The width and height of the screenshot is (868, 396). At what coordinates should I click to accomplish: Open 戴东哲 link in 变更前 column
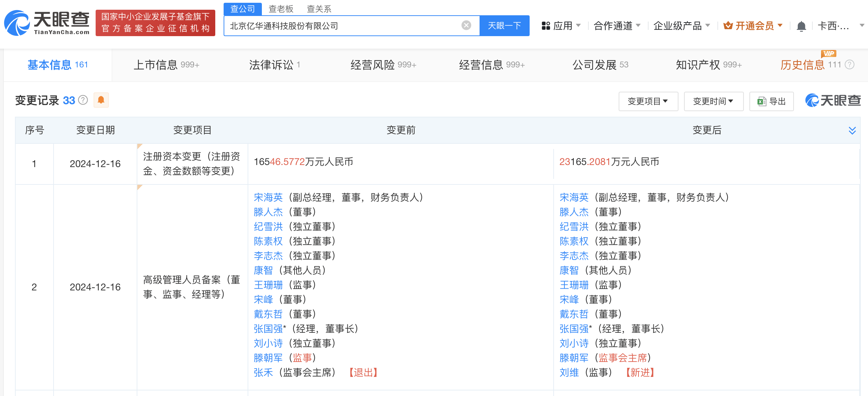point(268,314)
